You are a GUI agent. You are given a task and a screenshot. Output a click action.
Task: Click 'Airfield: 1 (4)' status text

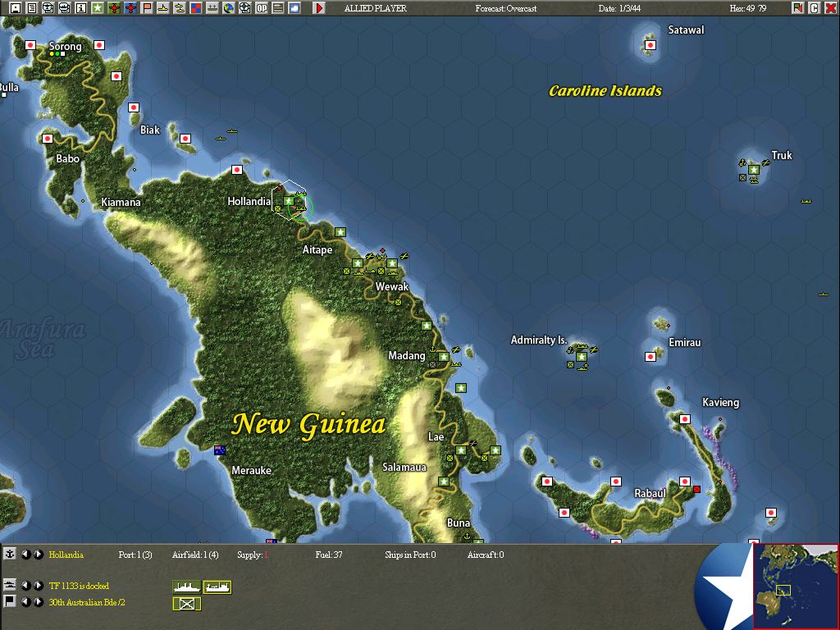[x=195, y=555]
